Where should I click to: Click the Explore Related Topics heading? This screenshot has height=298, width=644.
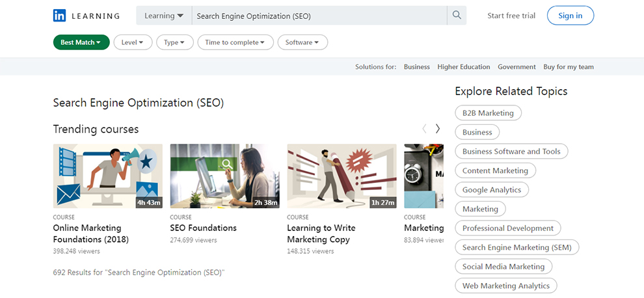point(511,91)
